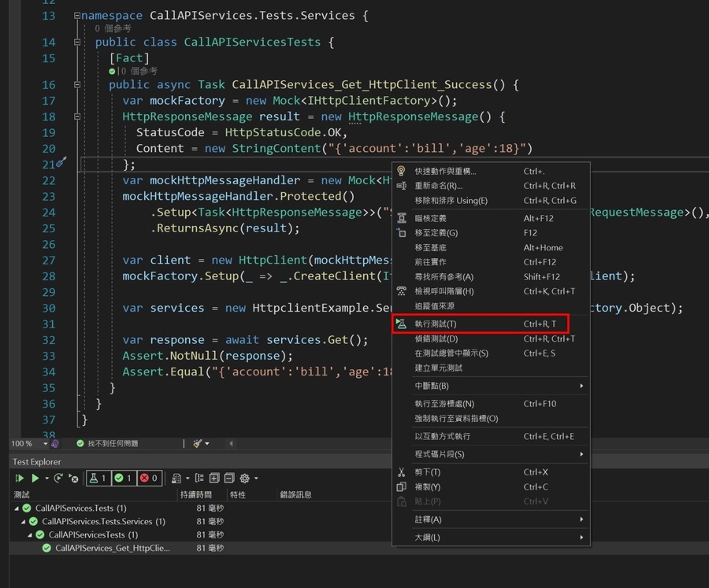Open the Test Explorer settings gear
Screen dimensions: 709x588
click(x=245, y=478)
